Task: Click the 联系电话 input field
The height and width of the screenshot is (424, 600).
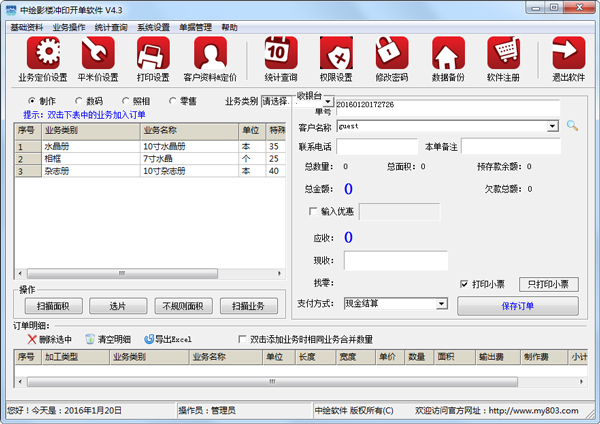Action: 377,147
